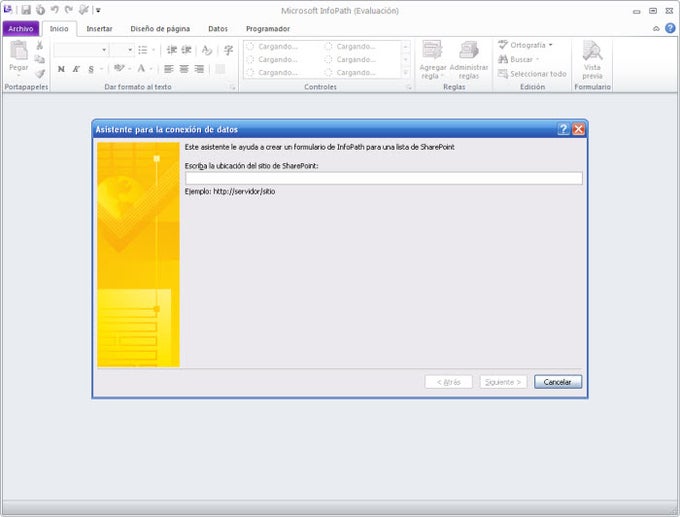The width and height of the screenshot is (680, 517).
Task: Click Agregar regla icon
Action: click(432, 50)
